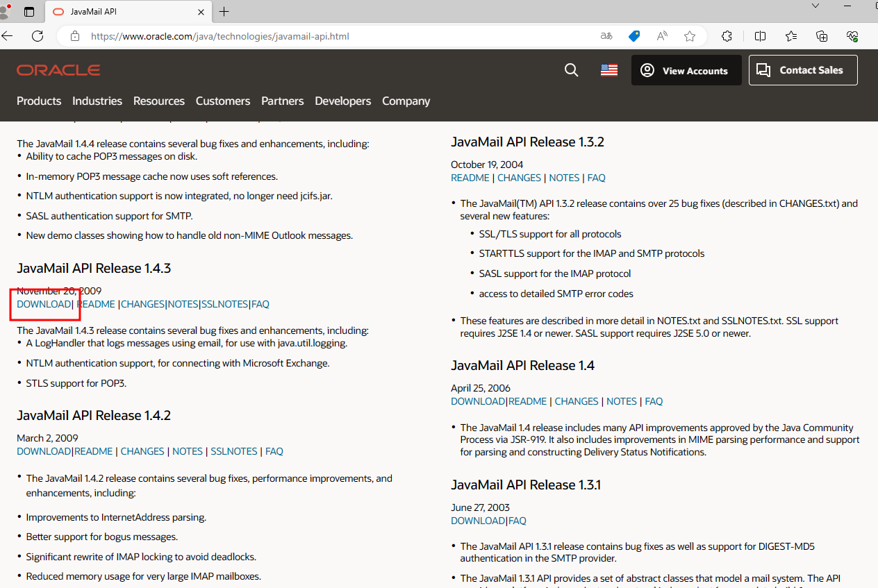Open the Developers menu
Image resolution: width=878 pixels, height=588 pixels.
point(343,101)
